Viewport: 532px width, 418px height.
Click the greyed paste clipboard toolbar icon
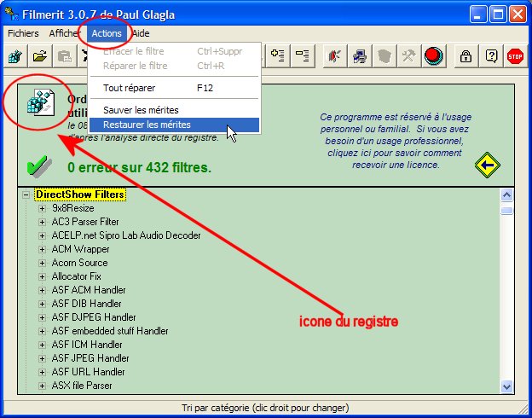[x=65, y=56]
